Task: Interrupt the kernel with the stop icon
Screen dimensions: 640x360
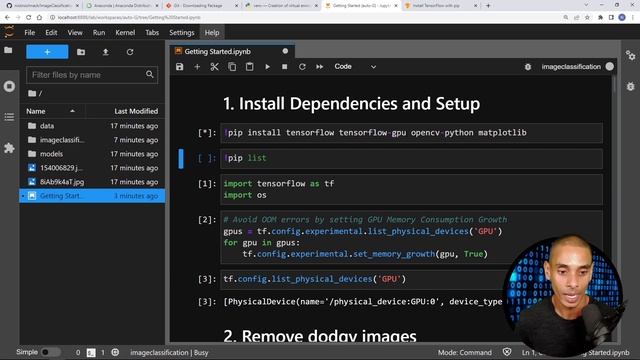Action: tap(284, 67)
